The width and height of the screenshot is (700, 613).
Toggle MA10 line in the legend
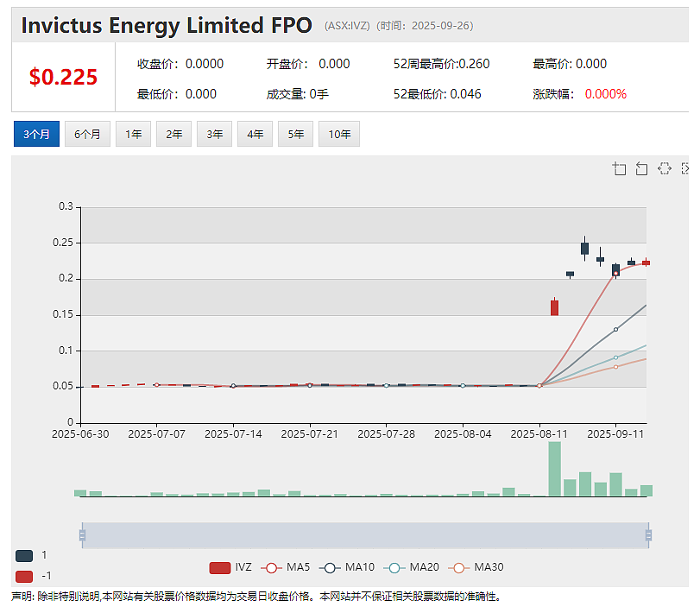point(347,567)
